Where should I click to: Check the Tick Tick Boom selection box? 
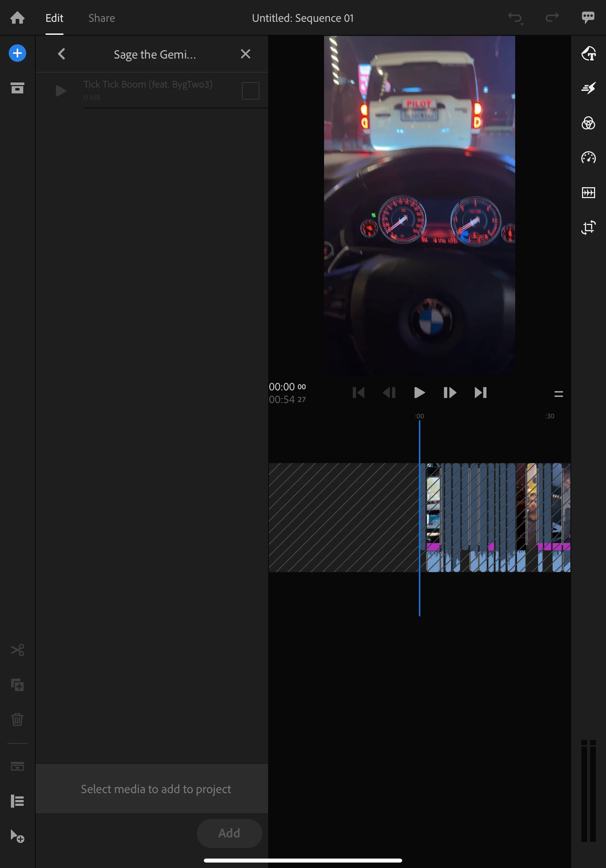pos(250,91)
